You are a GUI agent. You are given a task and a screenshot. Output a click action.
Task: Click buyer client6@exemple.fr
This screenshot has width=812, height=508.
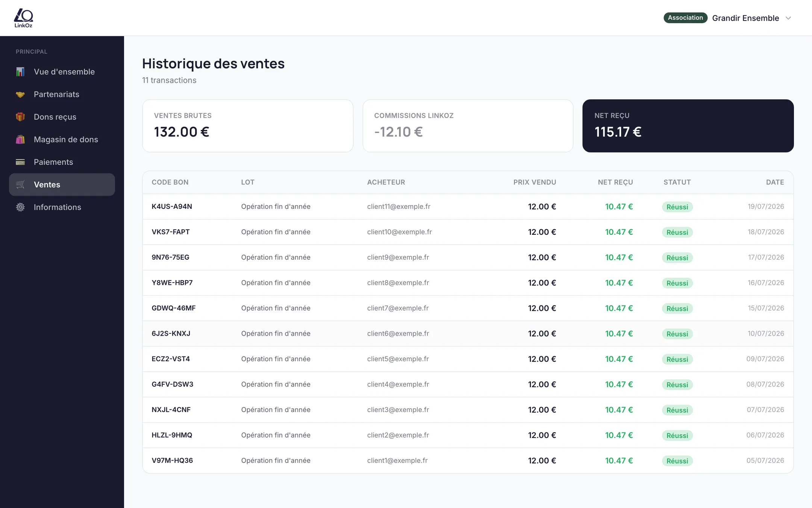(398, 333)
